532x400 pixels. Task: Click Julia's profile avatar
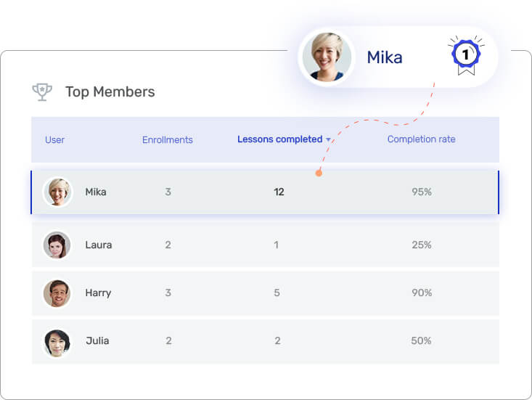click(57, 341)
